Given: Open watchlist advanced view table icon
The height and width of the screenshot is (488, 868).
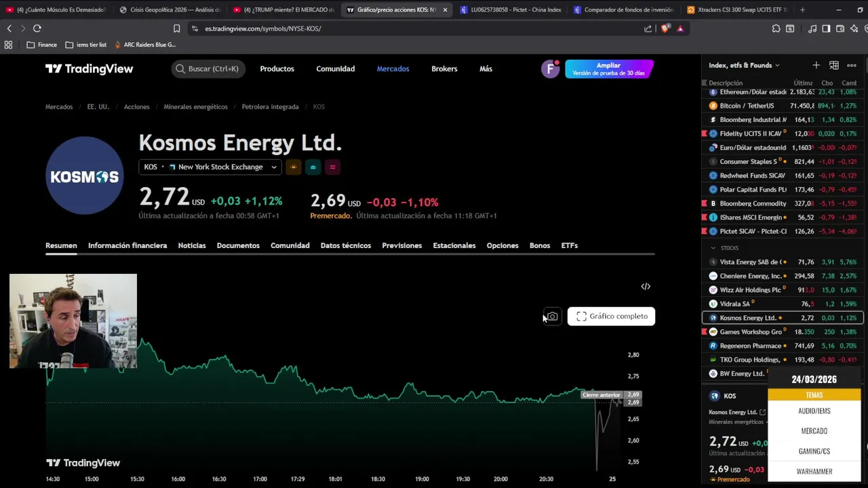Looking at the screenshot, I should pyautogui.click(x=834, y=65).
